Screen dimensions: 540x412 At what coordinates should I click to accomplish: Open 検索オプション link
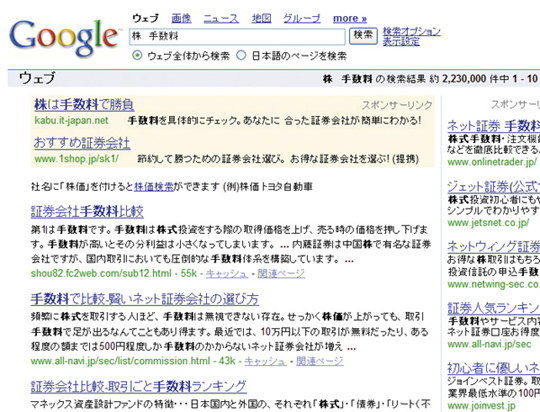click(412, 31)
